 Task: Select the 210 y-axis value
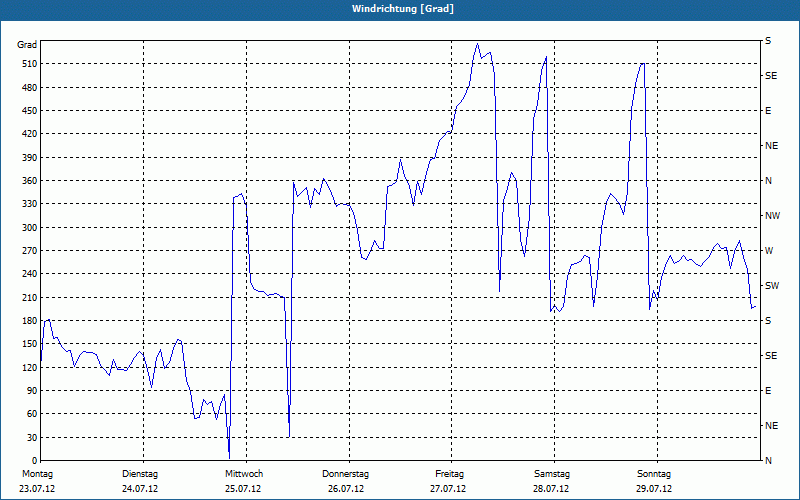[30, 297]
